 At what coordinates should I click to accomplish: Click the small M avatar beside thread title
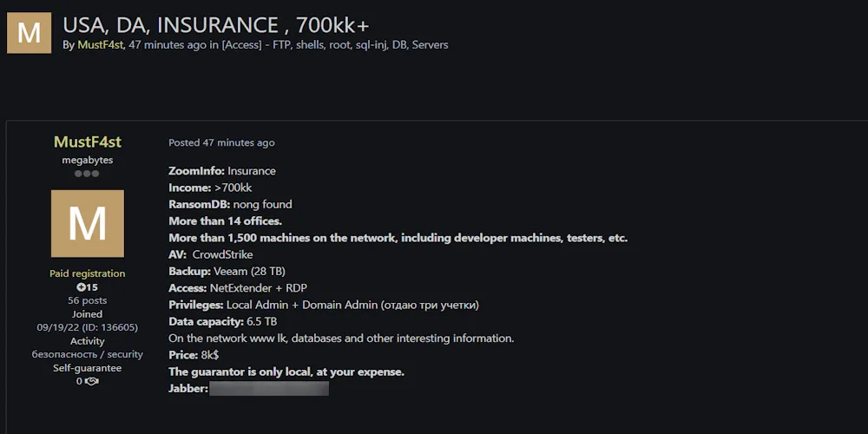point(29,33)
